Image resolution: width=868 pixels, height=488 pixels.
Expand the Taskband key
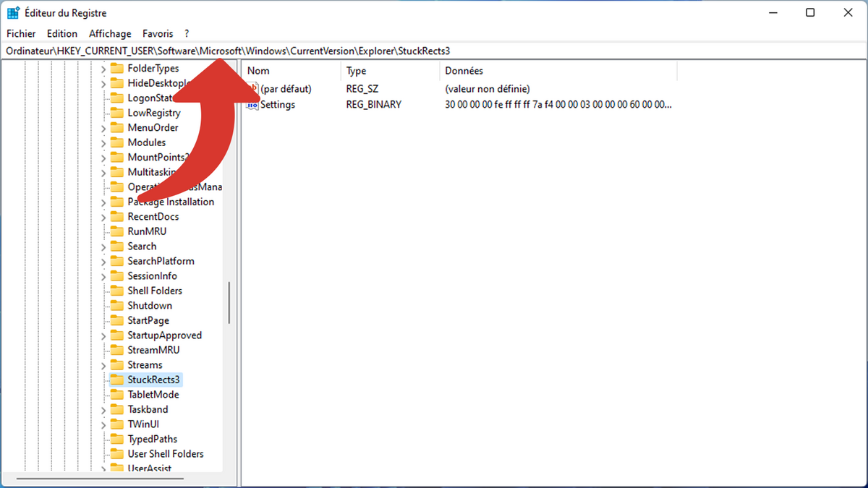click(103, 410)
